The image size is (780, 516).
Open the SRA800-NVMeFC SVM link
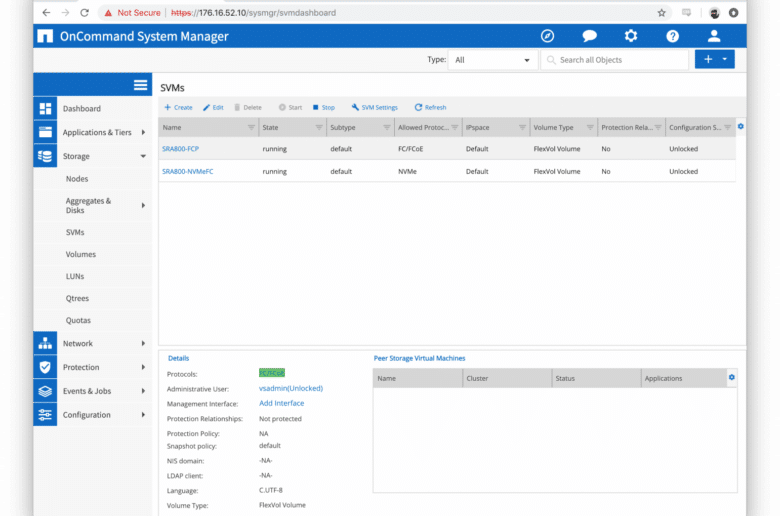click(188, 171)
